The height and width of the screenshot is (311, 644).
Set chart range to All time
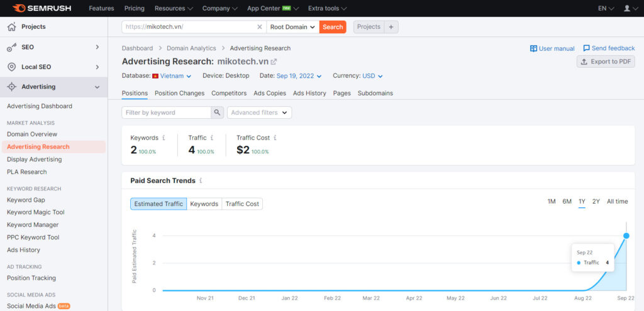[618, 202]
